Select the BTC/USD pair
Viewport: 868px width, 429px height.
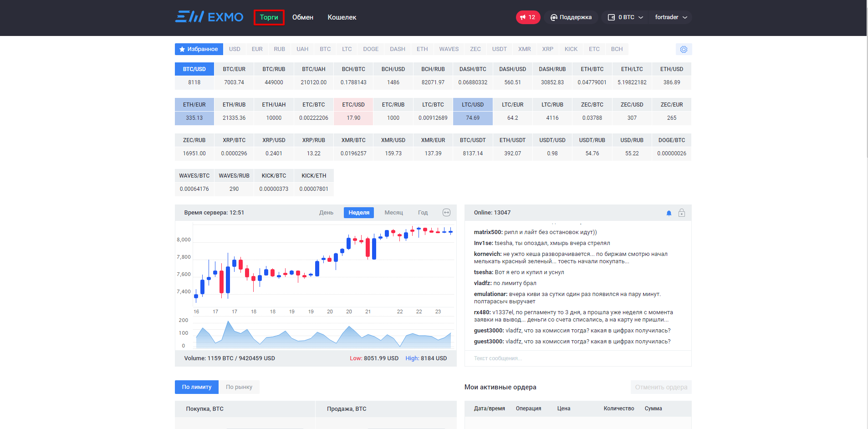pyautogui.click(x=194, y=69)
